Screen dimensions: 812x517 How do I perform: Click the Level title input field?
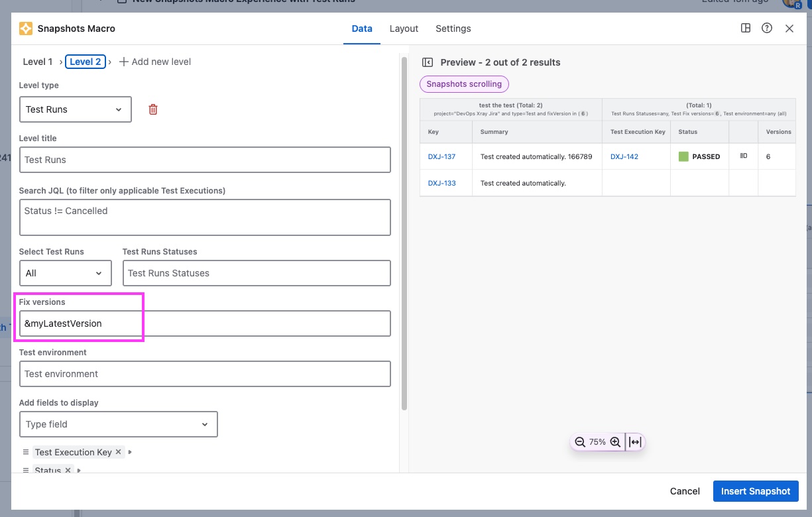point(205,160)
